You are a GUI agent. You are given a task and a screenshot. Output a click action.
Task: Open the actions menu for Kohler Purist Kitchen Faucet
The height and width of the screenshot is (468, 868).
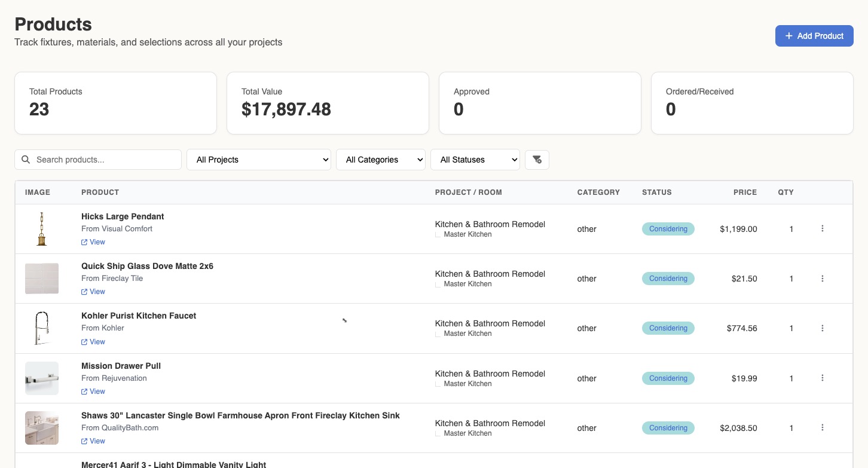823,328
